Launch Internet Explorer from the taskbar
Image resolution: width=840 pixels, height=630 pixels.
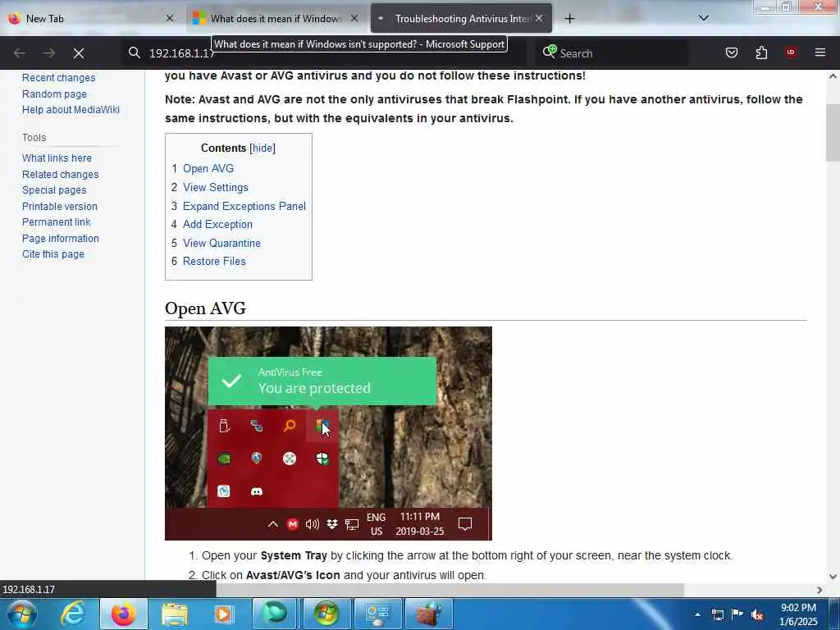click(73, 614)
